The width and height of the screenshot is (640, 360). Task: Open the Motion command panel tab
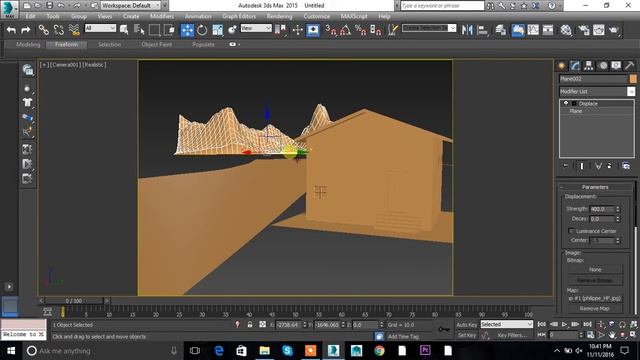[x=602, y=65]
